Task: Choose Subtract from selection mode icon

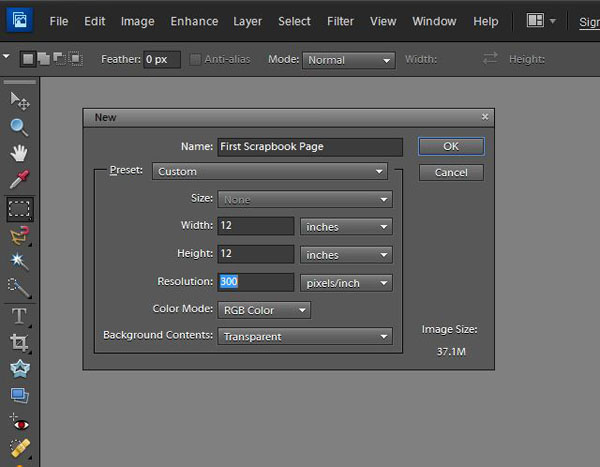Action: click(60, 59)
